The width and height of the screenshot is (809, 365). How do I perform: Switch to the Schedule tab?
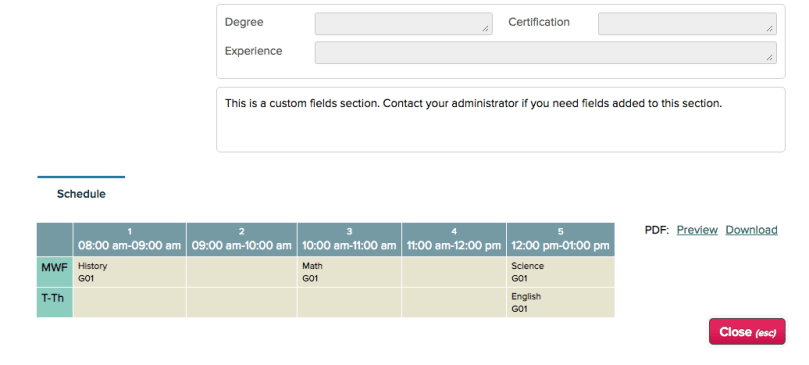tap(81, 194)
